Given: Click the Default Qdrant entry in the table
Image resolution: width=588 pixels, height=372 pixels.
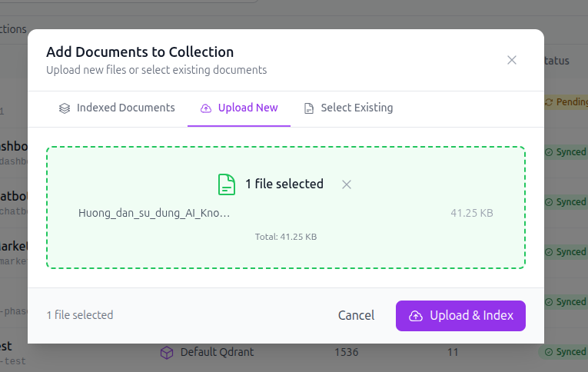Looking at the screenshot, I should point(217,352).
